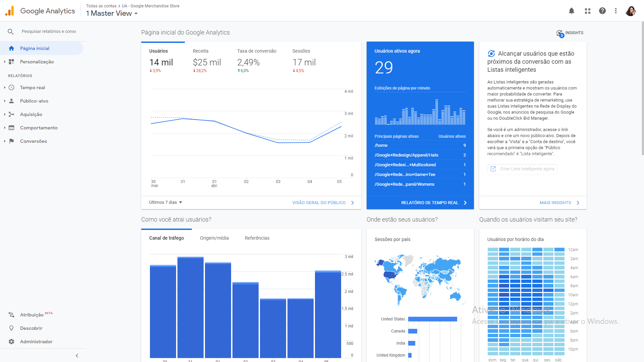Click the Atribuição path icon
This screenshot has height=362, width=644.
click(11, 315)
